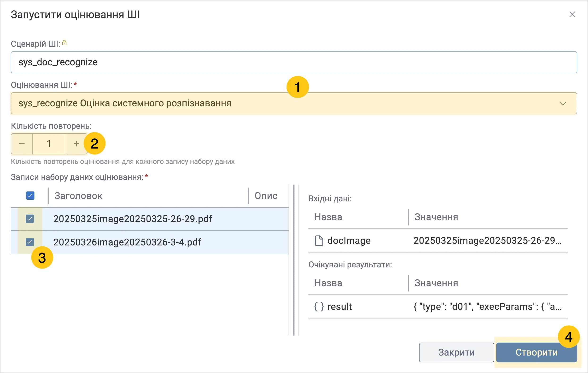Click the Опис column header
The width and height of the screenshot is (588, 373).
(x=266, y=196)
